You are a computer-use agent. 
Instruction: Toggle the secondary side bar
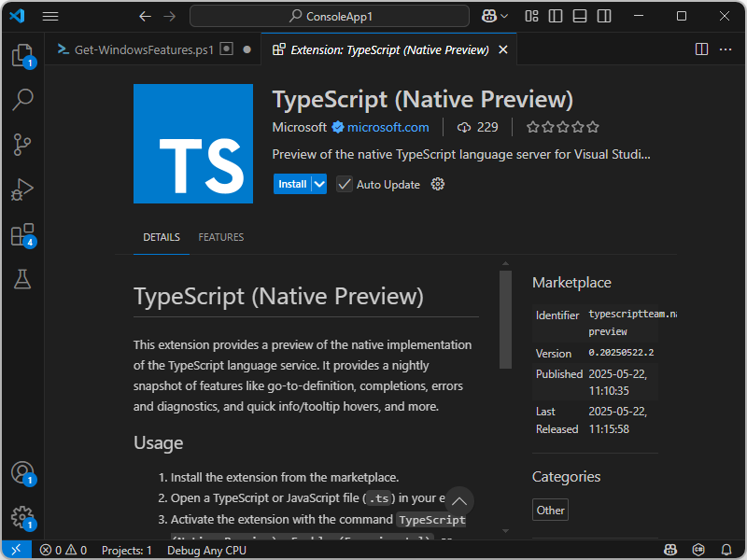(604, 16)
